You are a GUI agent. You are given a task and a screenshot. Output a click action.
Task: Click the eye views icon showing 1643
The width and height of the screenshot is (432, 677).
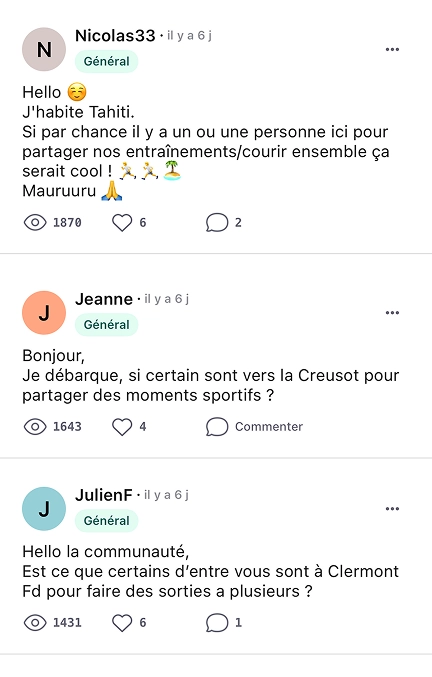(x=35, y=427)
